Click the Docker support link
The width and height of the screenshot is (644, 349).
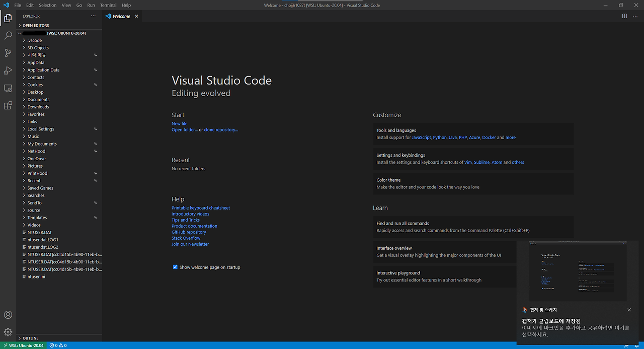click(x=489, y=137)
